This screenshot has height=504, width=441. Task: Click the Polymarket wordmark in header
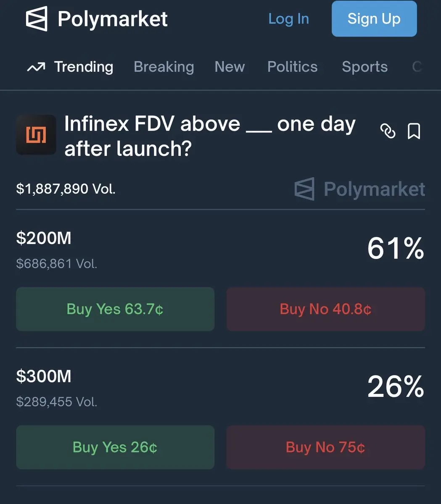coord(113,19)
